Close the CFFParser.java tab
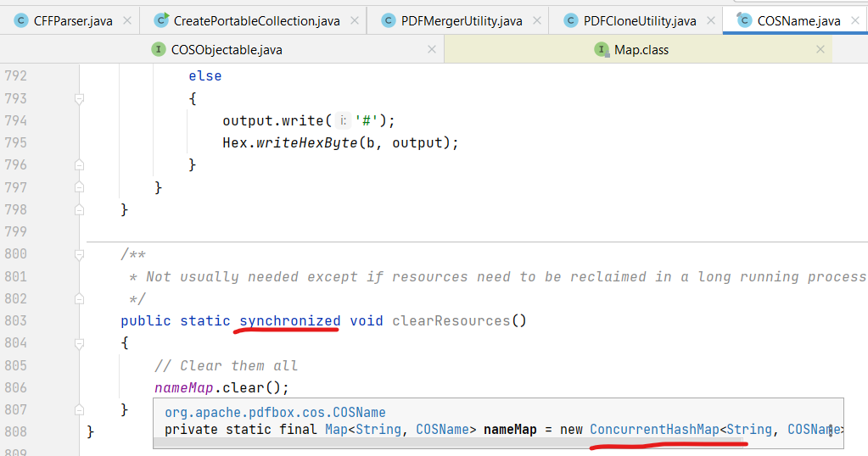868x456 pixels. pyautogui.click(x=127, y=20)
